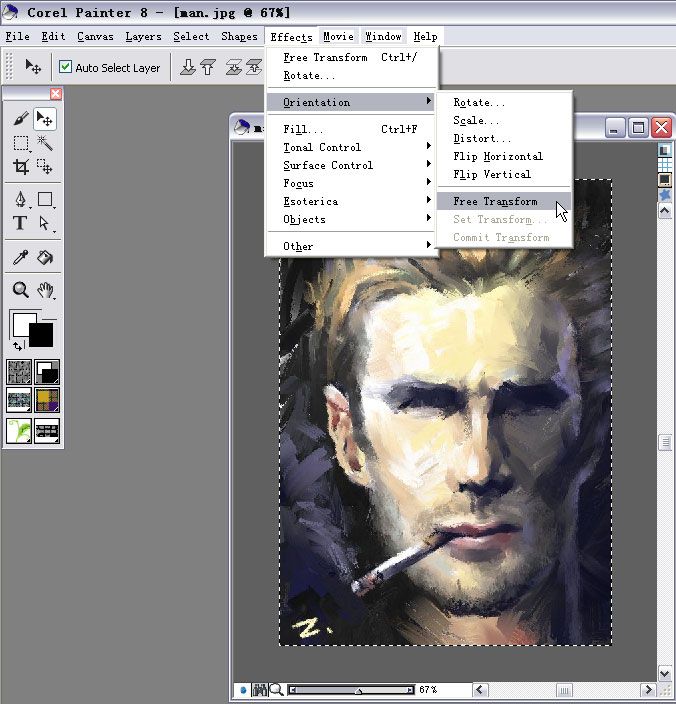Choose Free Transform in Orientation submenu
676x704 pixels.
pos(504,201)
